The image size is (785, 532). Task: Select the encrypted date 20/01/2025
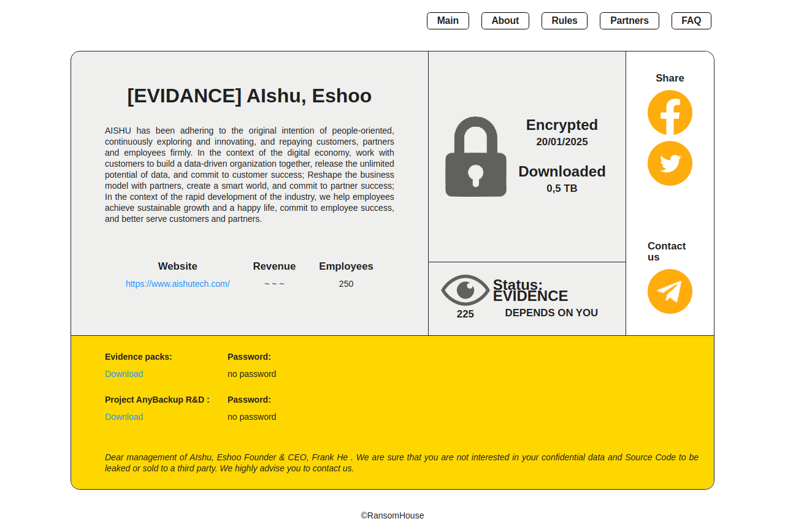[562, 142]
